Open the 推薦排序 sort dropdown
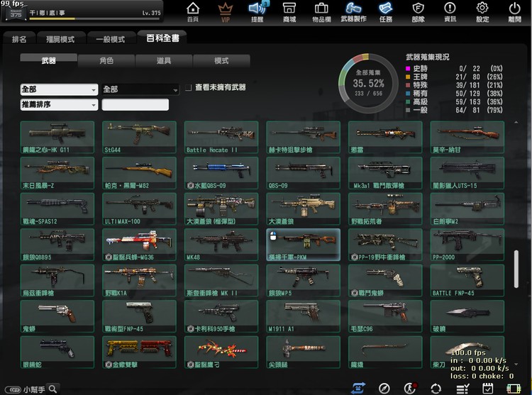 pos(59,104)
